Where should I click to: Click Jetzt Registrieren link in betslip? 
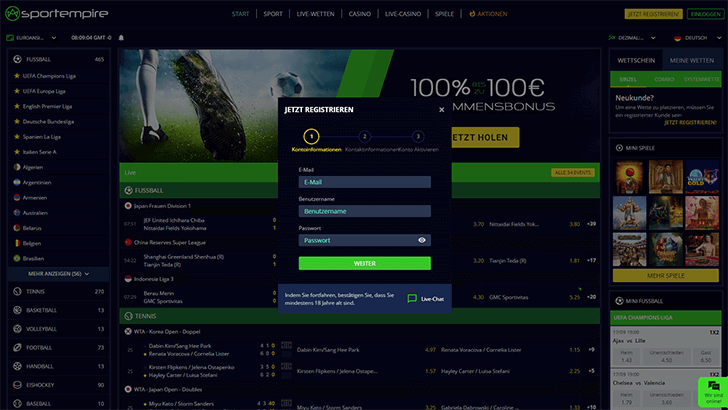[x=690, y=123]
